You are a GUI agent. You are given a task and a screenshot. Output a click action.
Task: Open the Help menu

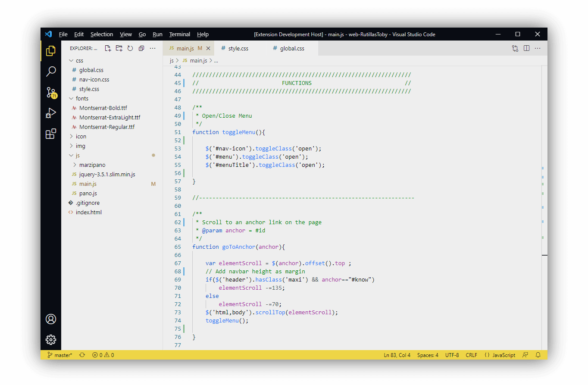tap(203, 34)
